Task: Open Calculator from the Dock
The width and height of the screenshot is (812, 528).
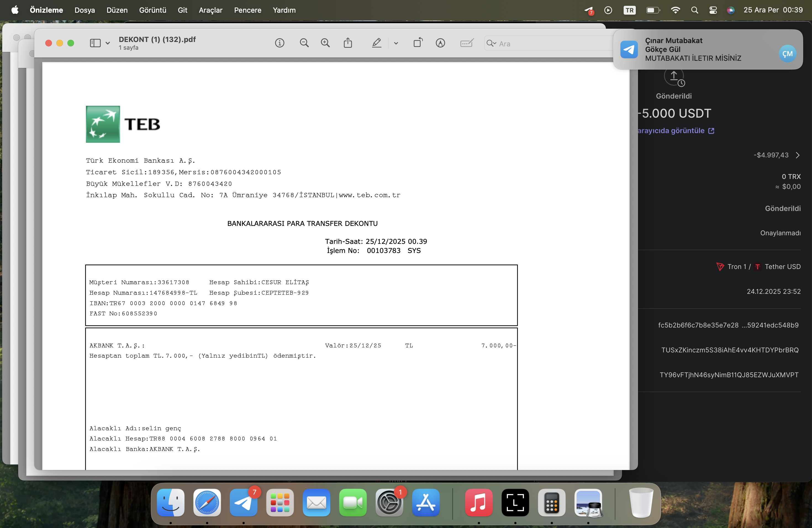Action: click(x=552, y=503)
